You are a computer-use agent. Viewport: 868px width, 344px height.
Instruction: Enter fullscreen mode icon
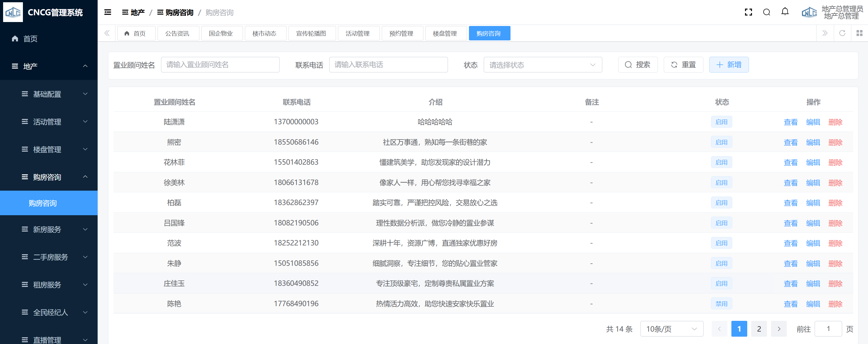pos(748,12)
